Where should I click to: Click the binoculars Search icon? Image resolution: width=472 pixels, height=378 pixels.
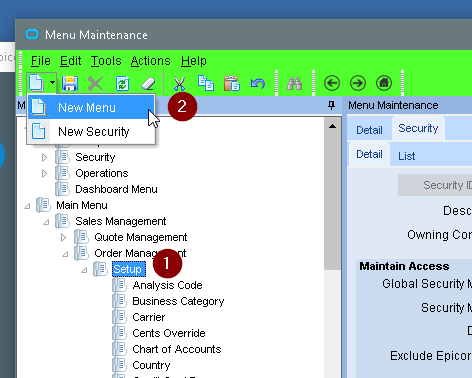click(x=294, y=83)
